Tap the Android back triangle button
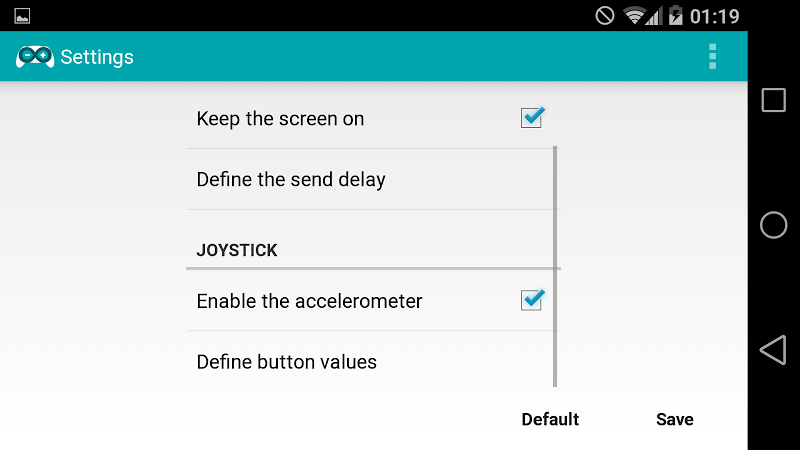The width and height of the screenshot is (800, 450). 773,350
